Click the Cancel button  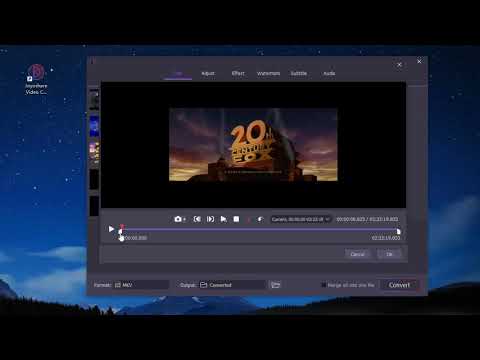click(x=357, y=254)
